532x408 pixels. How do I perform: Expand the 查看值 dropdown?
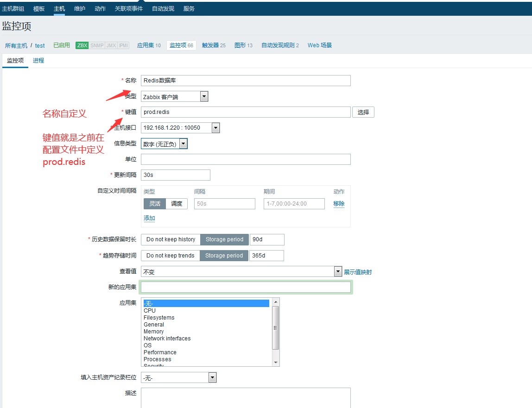coord(338,272)
